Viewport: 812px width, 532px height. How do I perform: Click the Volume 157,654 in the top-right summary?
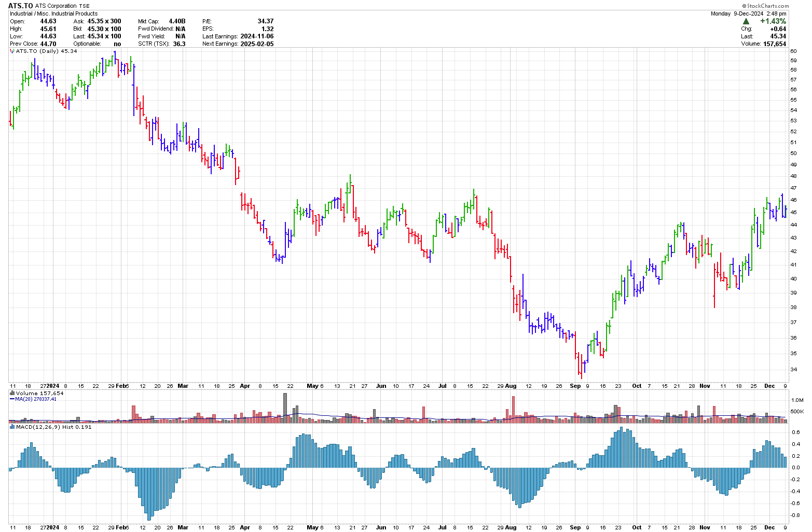[775, 44]
